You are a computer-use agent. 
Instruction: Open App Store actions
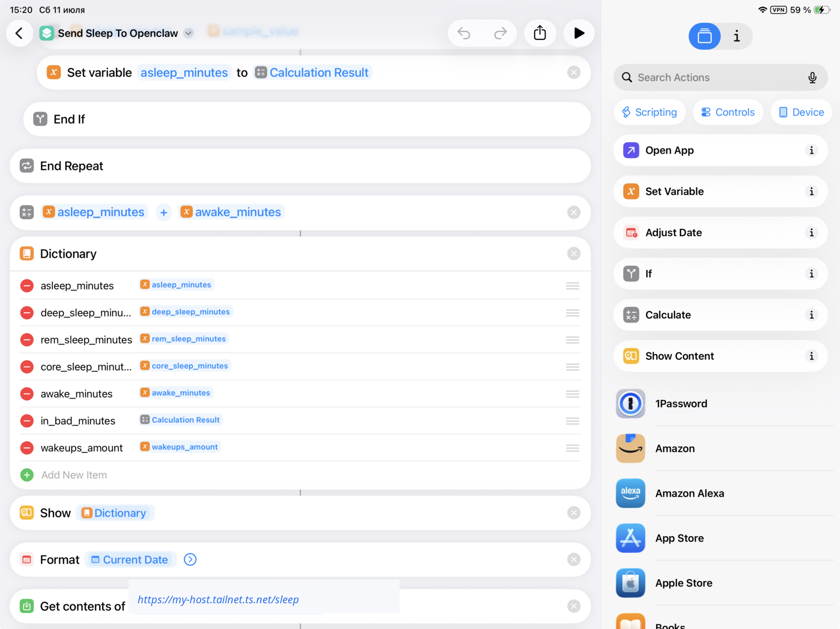coord(723,538)
